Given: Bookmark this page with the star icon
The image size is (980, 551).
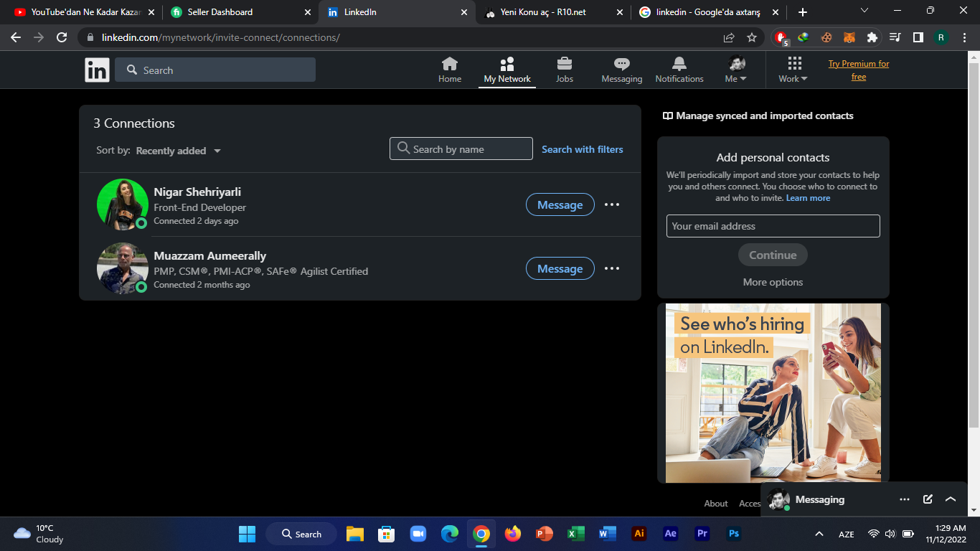Looking at the screenshot, I should click(x=752, y=37).
